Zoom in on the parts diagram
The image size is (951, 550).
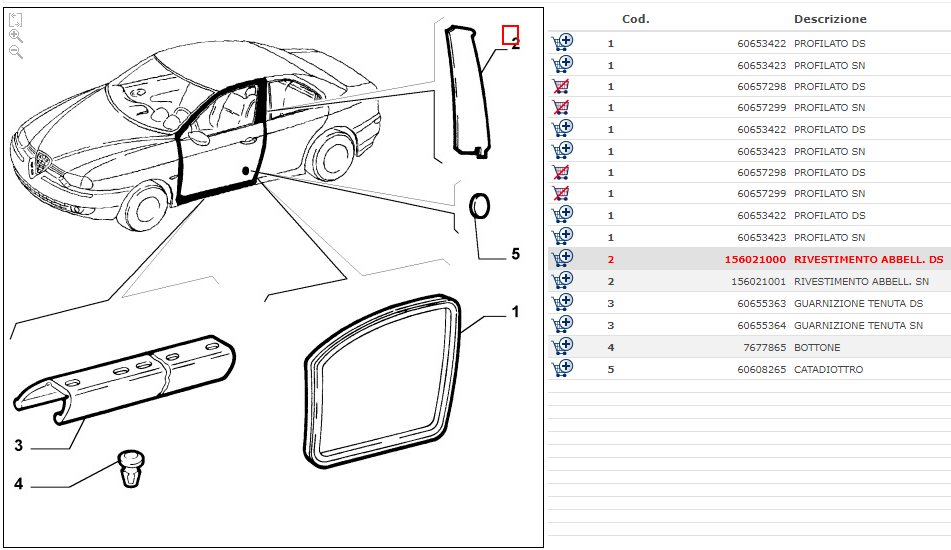tap(16, 35)
